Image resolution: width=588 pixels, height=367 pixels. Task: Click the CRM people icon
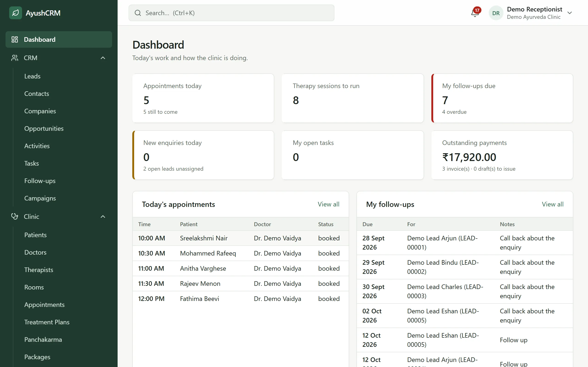click(15, 58)
